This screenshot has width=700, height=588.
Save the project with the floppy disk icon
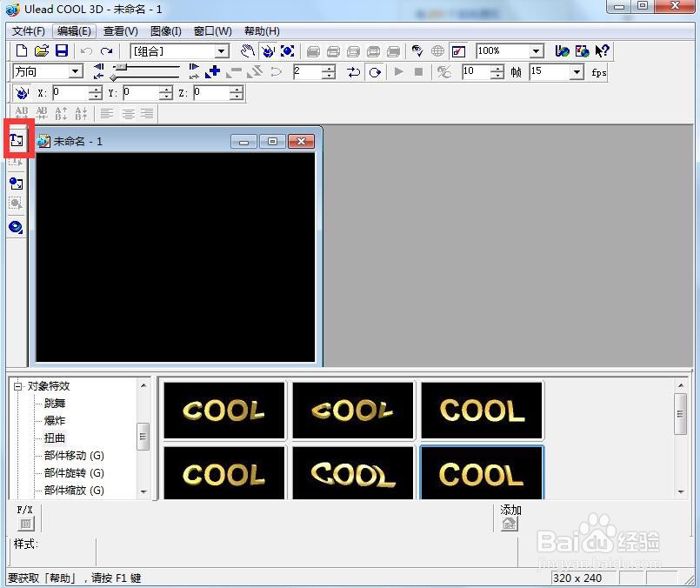coord(62,51)
